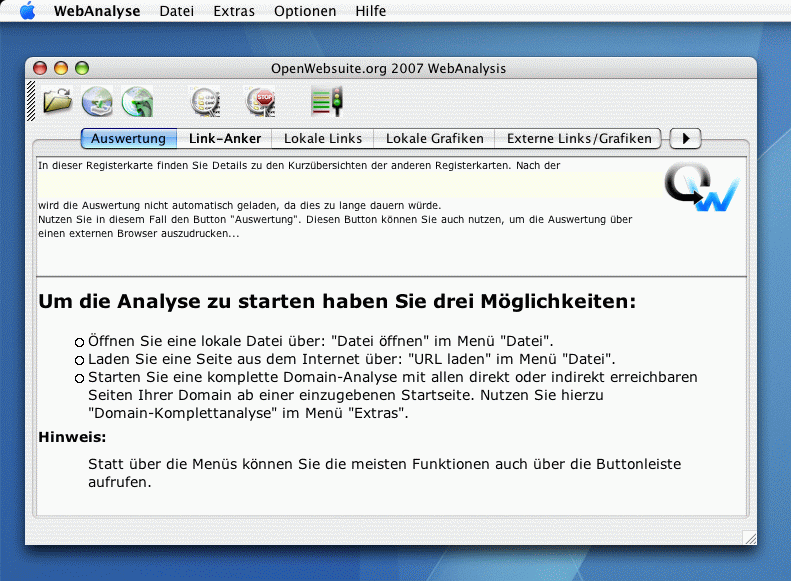Viewport: 791px width, 581px height.
Task: Click the window resize grip corner
Action: [x=749, y=538]
